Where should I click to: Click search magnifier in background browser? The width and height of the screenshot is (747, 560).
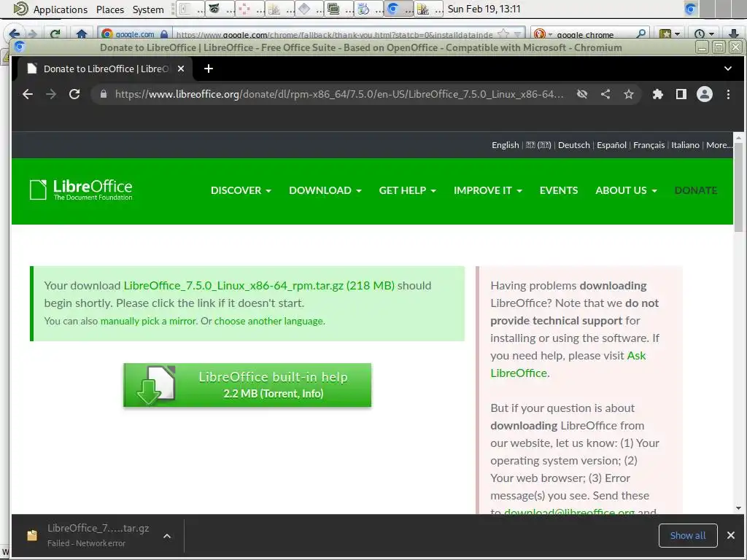click(641, 34)
